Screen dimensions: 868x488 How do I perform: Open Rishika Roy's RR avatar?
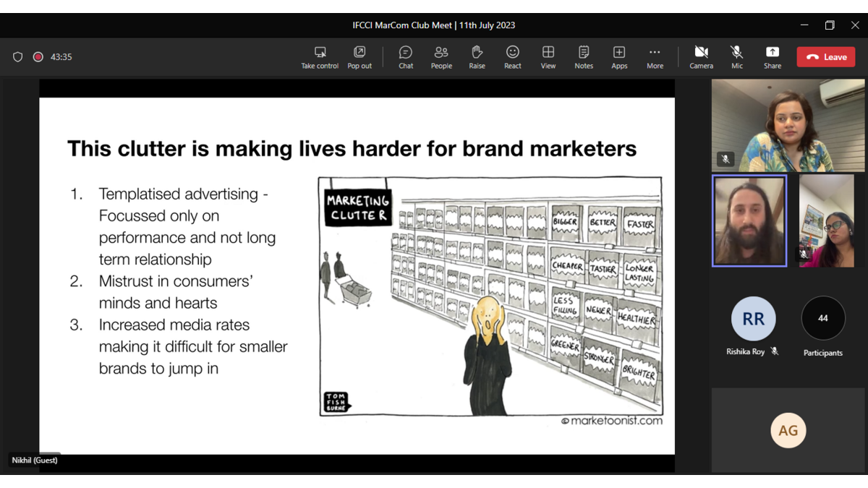753,319
